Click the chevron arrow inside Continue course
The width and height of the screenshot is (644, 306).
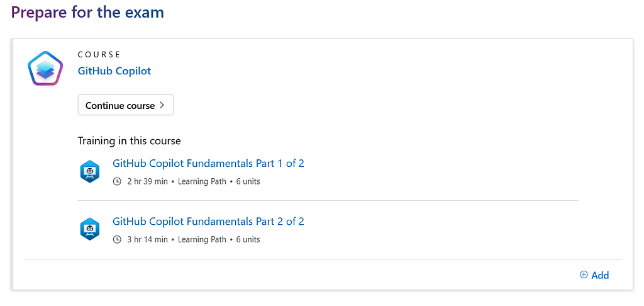pos(162,105)
